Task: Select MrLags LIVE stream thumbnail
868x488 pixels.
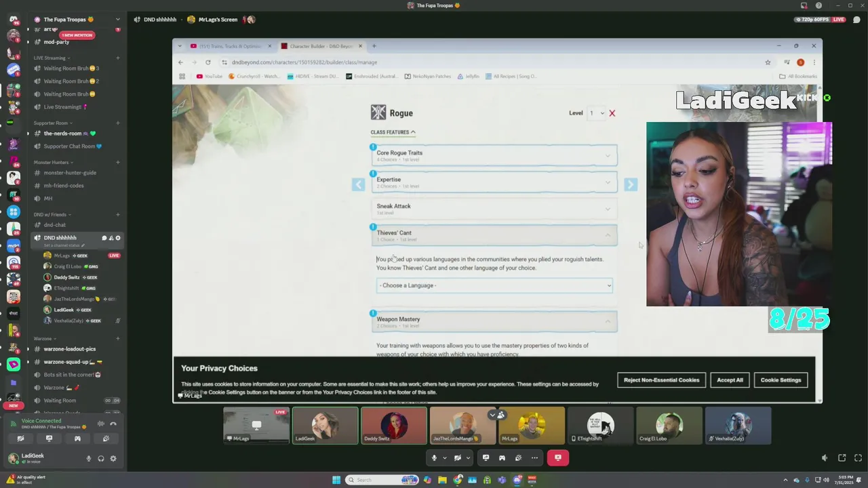Action: 256,425
